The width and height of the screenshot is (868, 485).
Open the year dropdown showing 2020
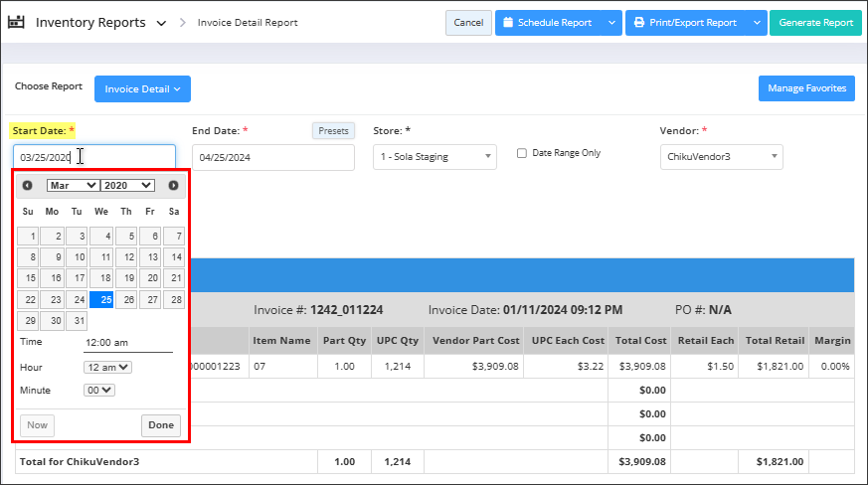(x=127, y=185)
